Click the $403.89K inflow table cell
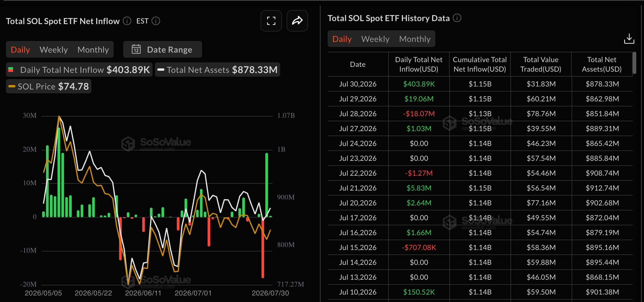The width and height of the screenshot is (644, 302). click(x=419, y=84)
